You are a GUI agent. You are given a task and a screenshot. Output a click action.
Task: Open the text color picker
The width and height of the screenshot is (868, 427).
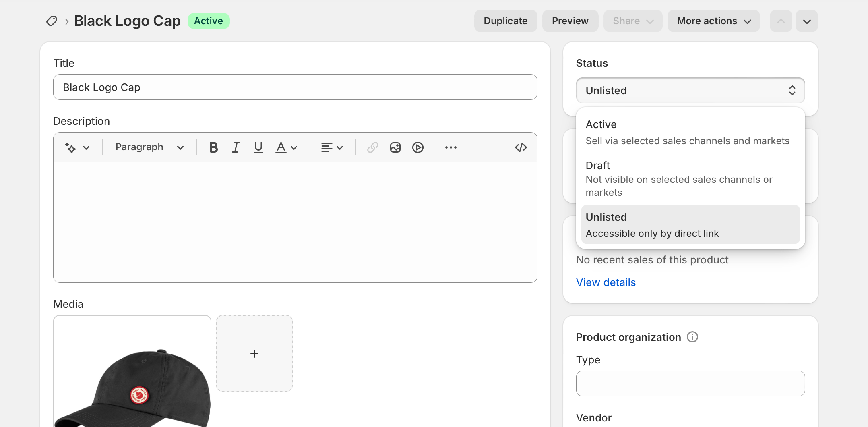coord(286,147)
